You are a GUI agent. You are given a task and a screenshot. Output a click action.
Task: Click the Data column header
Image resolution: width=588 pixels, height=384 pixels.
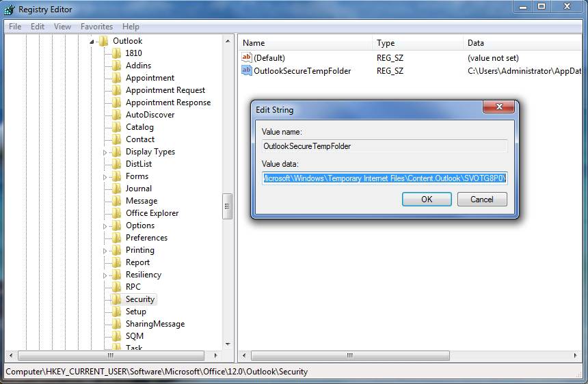[476, 43]
